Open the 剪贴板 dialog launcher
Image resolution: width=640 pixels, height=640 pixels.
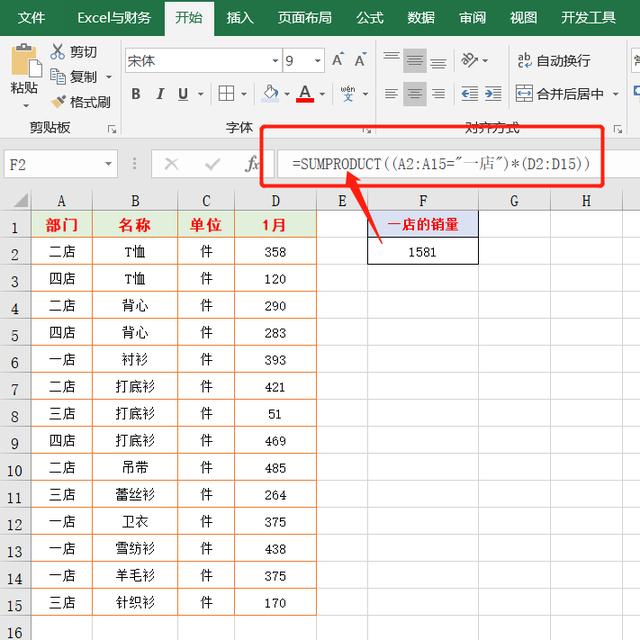(111, 129)
